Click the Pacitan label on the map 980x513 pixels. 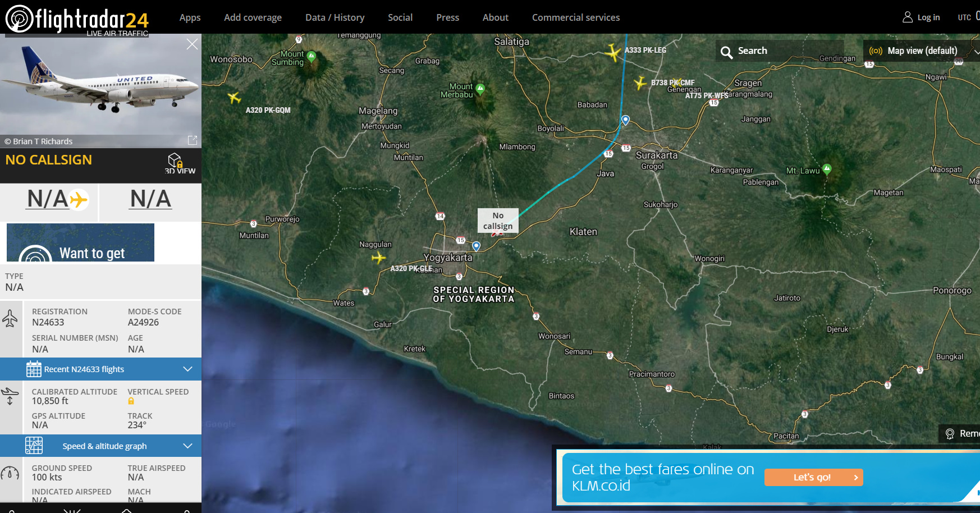coord(786,436)
